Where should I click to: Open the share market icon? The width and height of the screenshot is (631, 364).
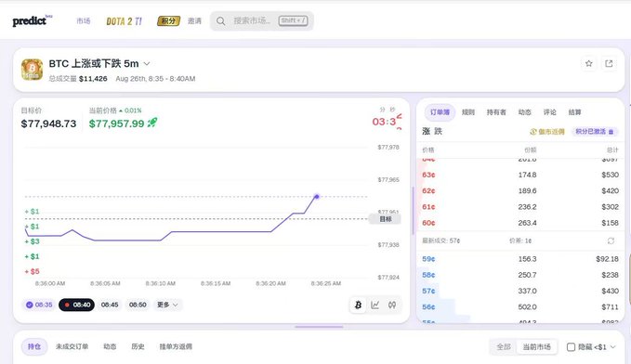tap(609, 63)
